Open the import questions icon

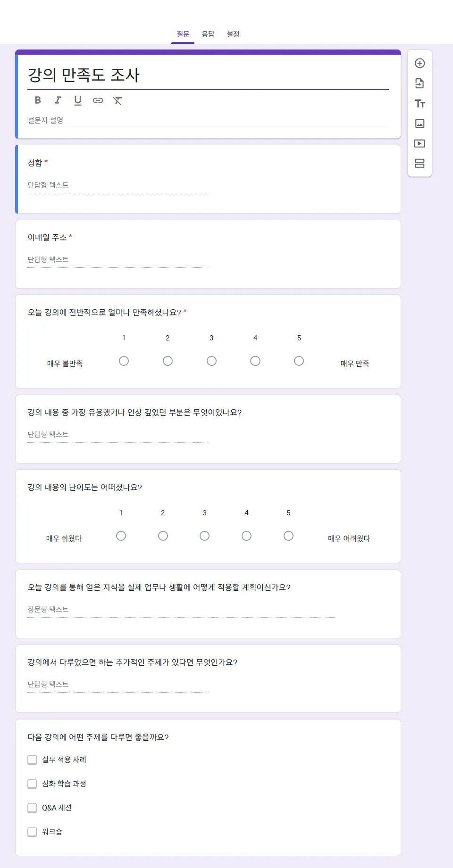[419, 83]
